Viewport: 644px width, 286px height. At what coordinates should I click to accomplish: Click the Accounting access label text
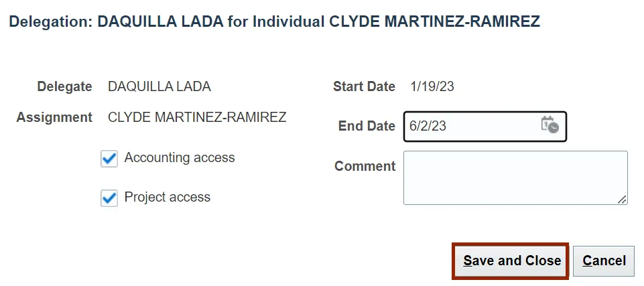pos(180,158)
